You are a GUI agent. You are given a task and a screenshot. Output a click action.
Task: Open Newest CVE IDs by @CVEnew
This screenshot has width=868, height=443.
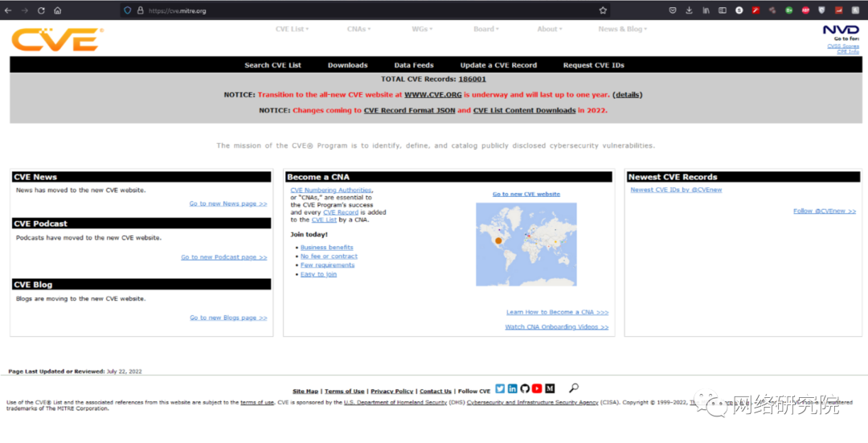[x=676, y=190]
